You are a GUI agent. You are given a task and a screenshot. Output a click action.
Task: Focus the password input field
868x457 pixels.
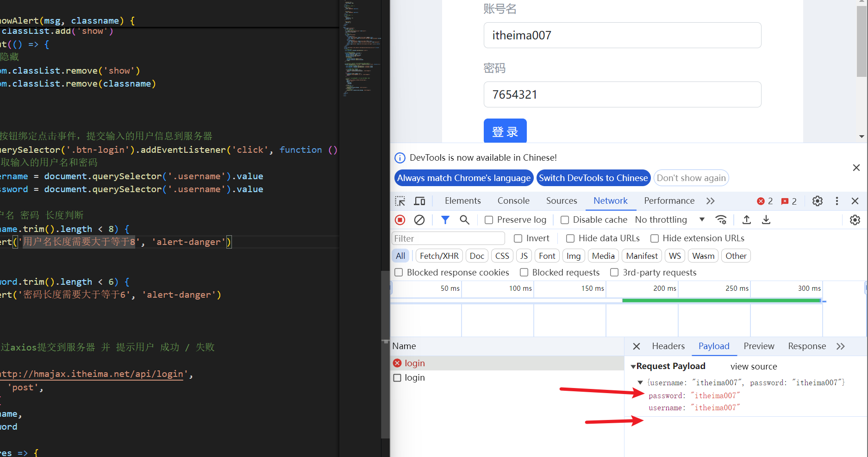coord(622,94)
